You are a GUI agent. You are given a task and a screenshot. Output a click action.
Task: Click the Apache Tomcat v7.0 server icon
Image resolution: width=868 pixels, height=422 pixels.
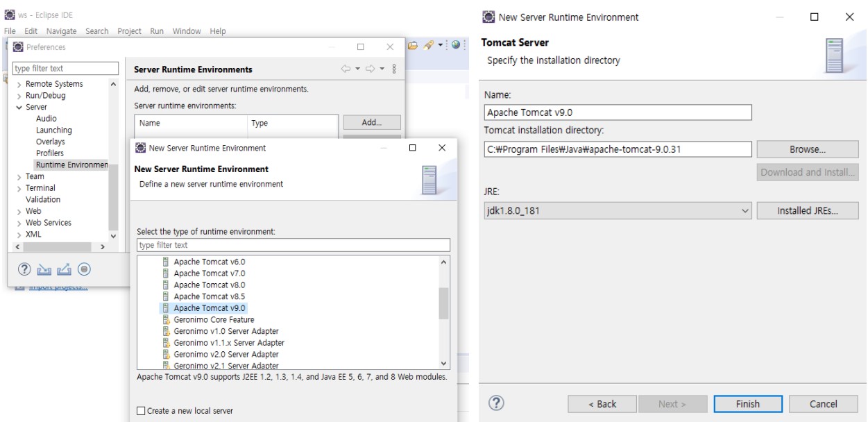click(x=165, y=273)
